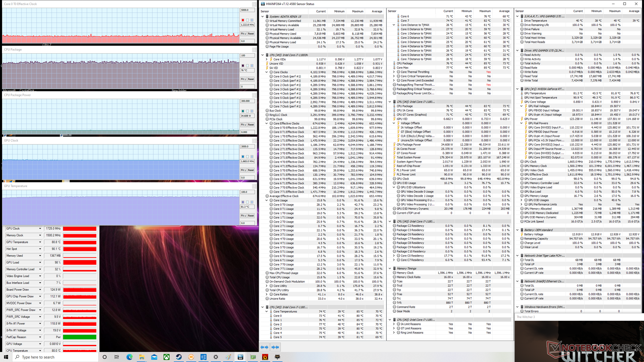Screen dimensions: 644x362
Task: Open the GPU-Z taskbar icon
Action: click(253, 357)
